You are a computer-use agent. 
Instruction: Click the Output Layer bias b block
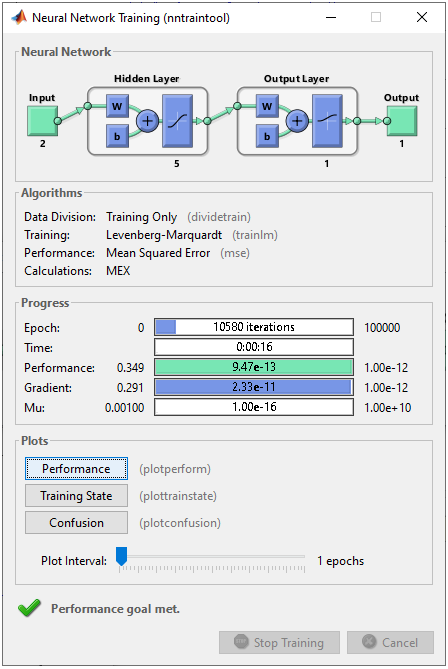tap(267, 136)
